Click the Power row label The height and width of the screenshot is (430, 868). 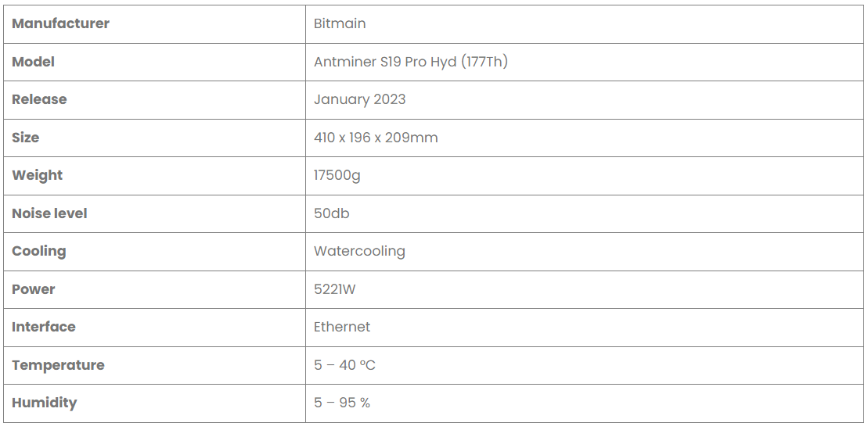click(x=34, y=289)
